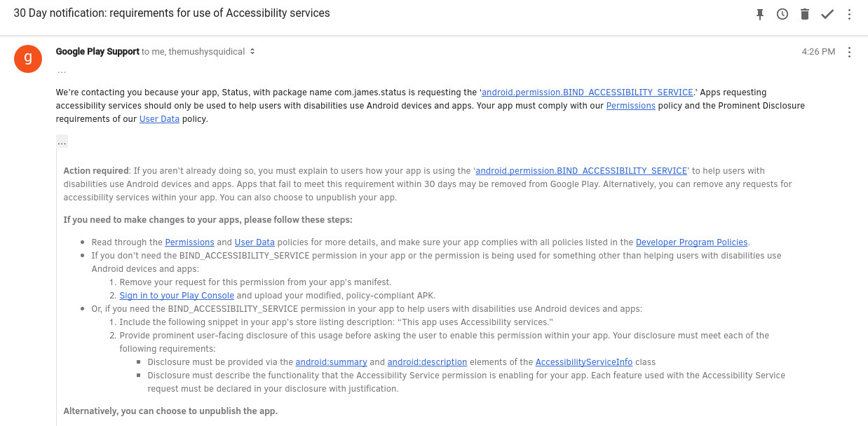Mark email as done with checkmark
Viewport: 868px width, 426px height.
(827, 14)
